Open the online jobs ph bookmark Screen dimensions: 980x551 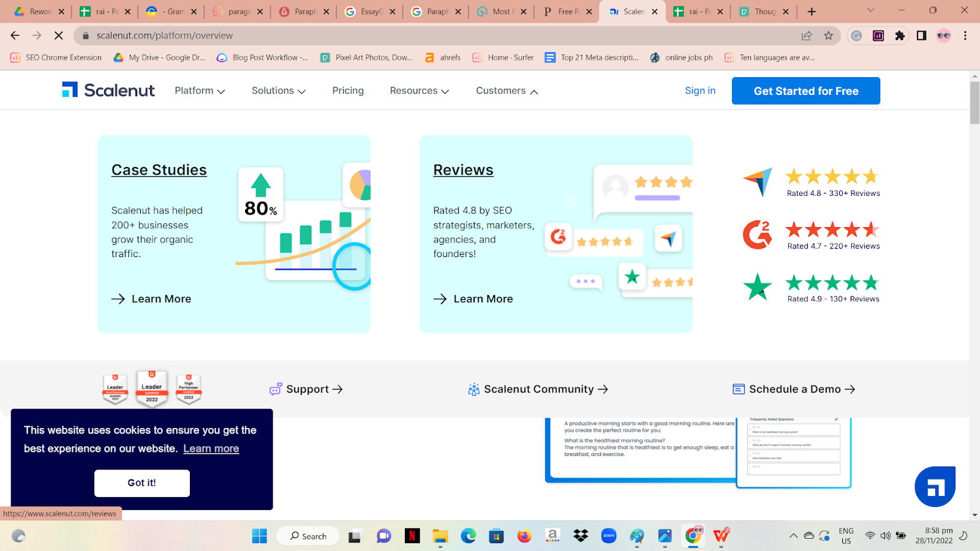[x=682, y=58]
